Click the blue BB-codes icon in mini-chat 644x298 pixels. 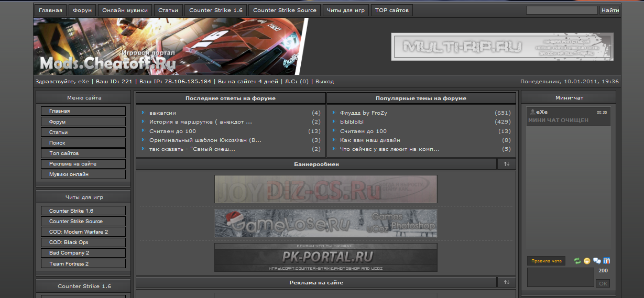607,261
